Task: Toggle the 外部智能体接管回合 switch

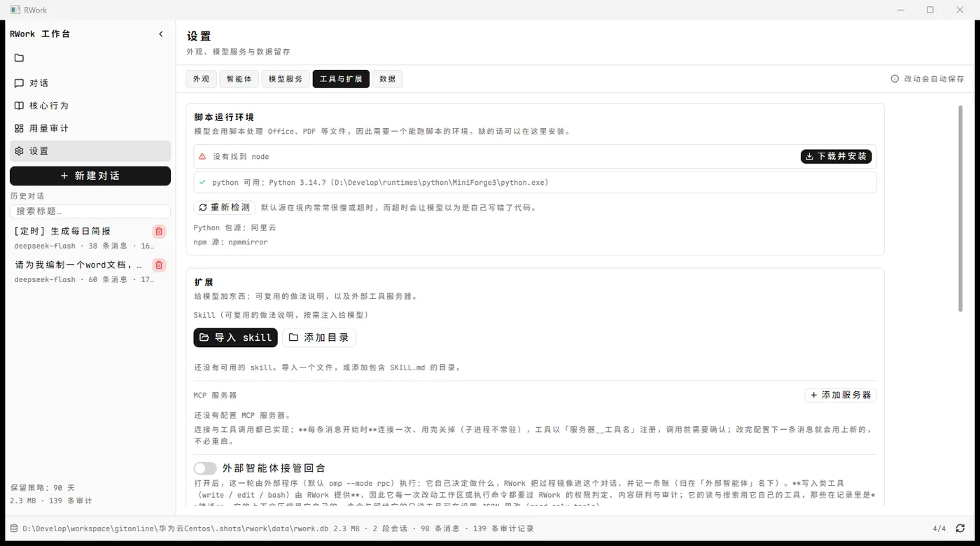Action: pyautogui.click(x=205, y=468)
